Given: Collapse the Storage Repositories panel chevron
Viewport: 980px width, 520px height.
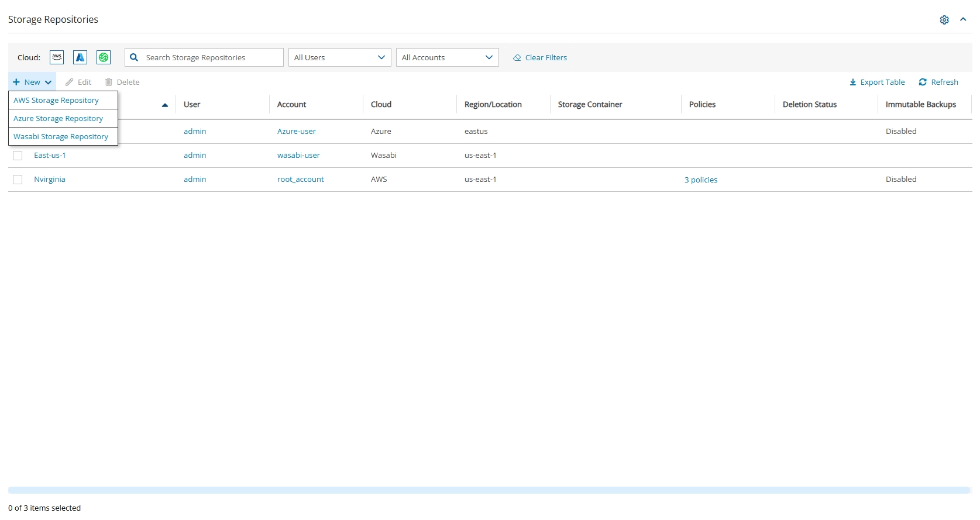Looking at the screenshot, I should (963, 20).
